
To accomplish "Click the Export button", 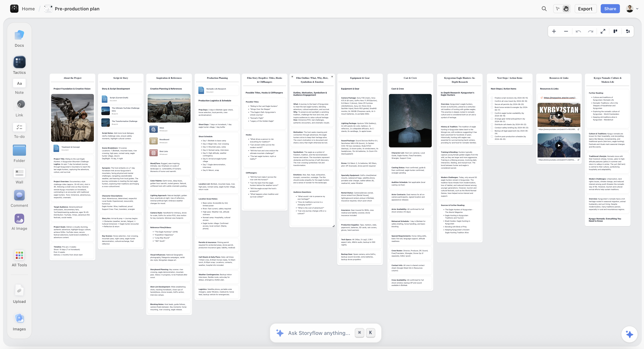I will click(x=585, y=8).
